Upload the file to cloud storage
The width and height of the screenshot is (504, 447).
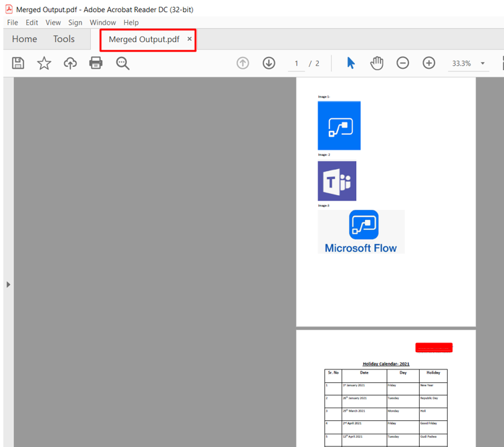[70, 63]
